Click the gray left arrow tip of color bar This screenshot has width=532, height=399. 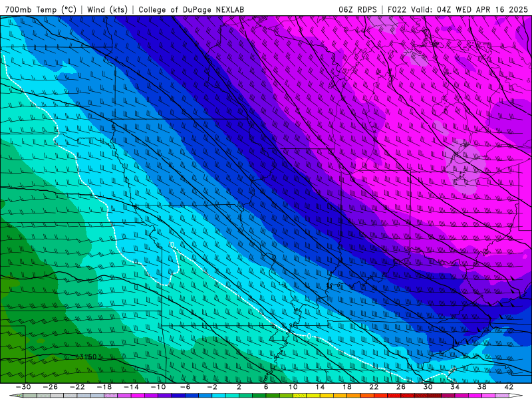[x=16, y=396]
